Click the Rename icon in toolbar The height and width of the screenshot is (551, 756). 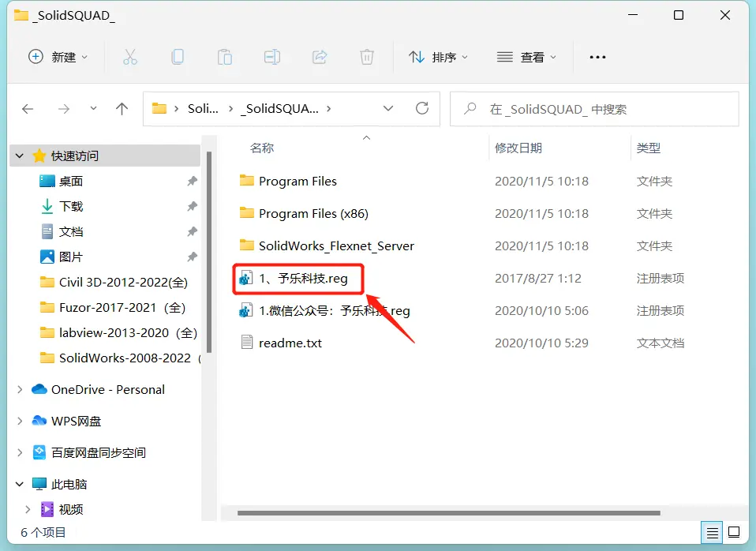(272, 57)
